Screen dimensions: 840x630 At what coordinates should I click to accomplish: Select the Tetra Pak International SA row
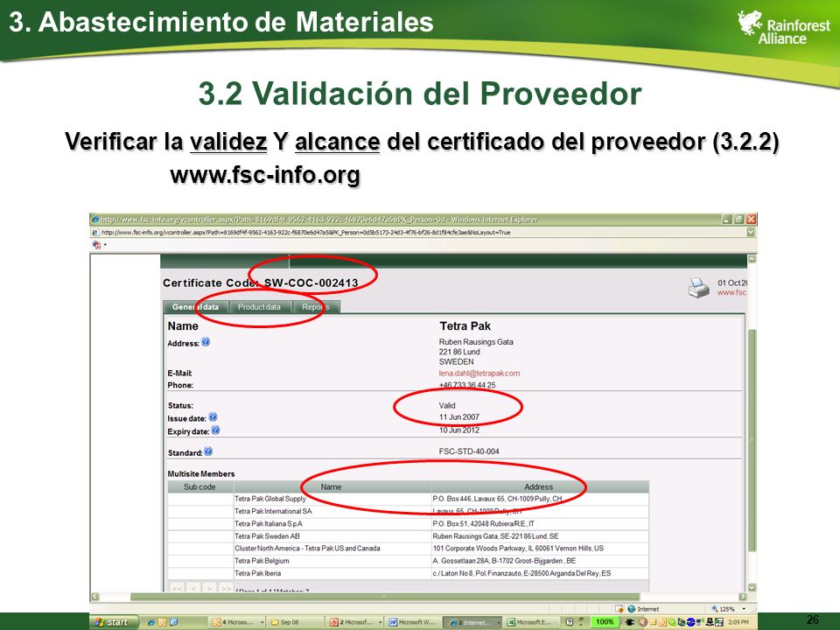pyautogui.click(x=409, y=511)
